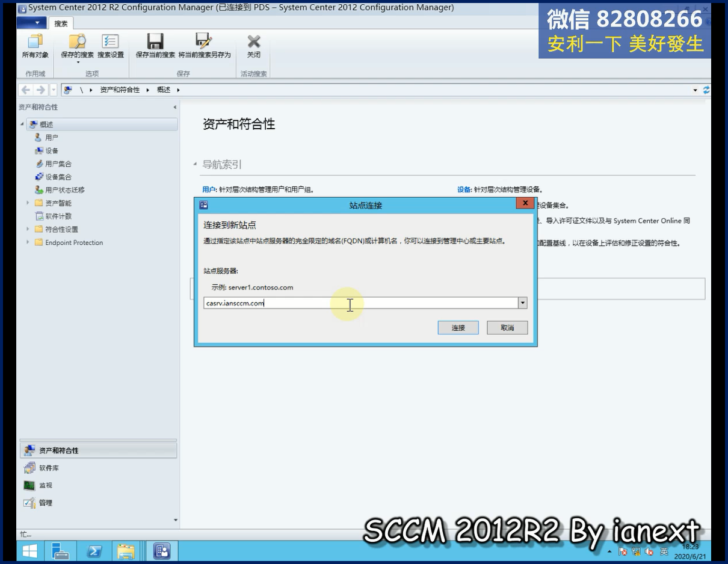728x564 pixels.
Task: Select 软件计数 in the tree
Action: point(58,216)
